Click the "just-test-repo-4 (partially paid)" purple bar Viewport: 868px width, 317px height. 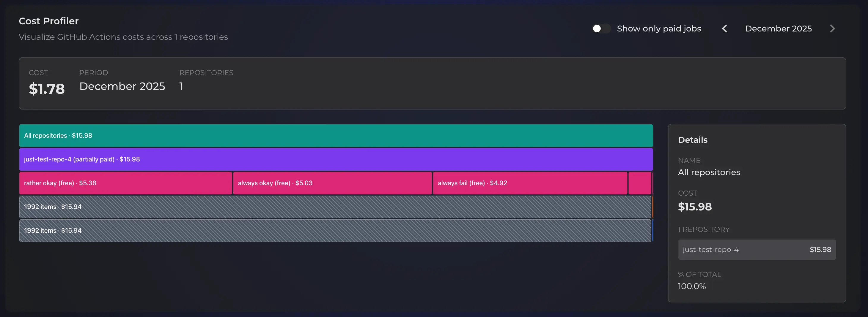(x=336, y=159)
